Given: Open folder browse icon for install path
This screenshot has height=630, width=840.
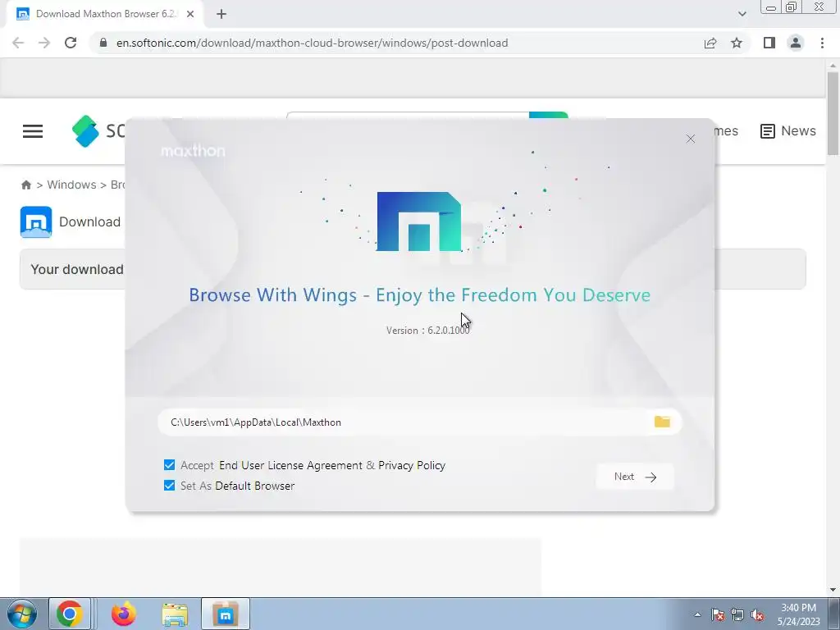Looking at the screenshot, I should pyautogui.click(x=662, y=422).
